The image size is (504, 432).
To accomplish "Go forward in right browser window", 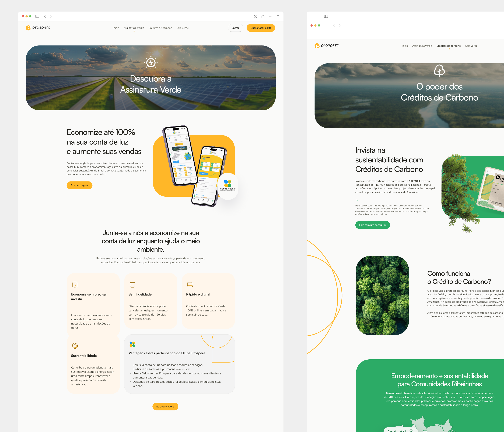I will point(339,25).
